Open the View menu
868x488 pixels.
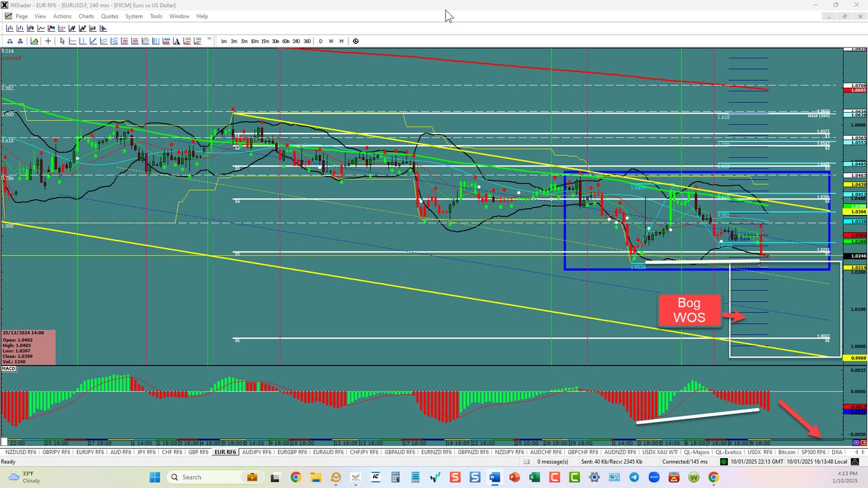click(41, 16)
